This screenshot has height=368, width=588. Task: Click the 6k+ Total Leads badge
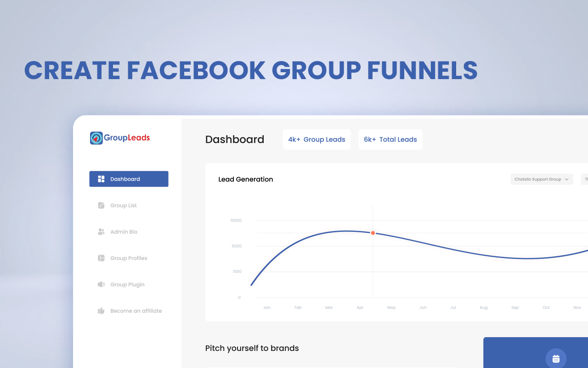point(390,139)
